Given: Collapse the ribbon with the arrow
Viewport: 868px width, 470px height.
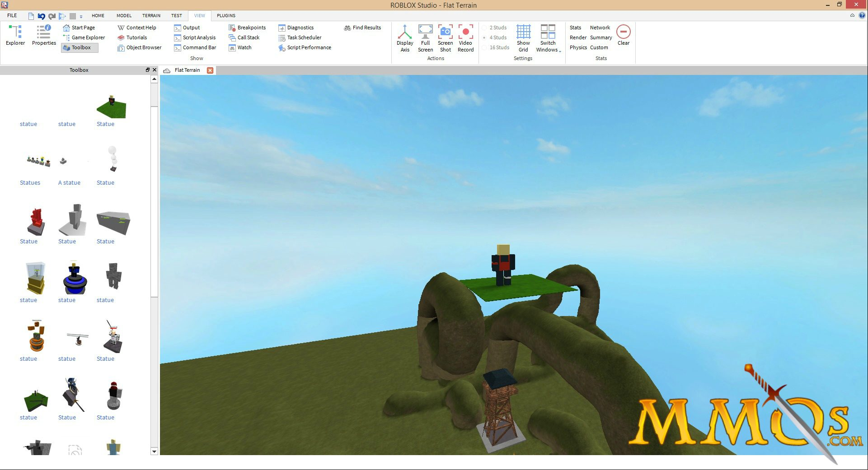Looking at the screenshot, I should pyautogui.click(x=852, y=15).
